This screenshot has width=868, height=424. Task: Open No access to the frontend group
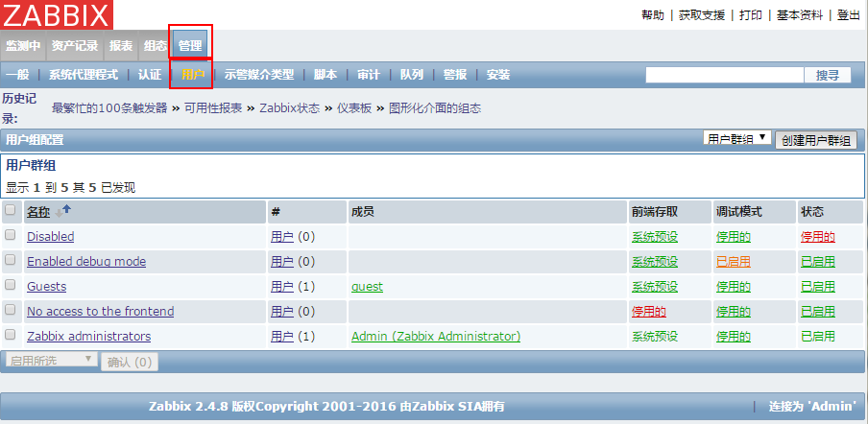[x=100, y=311]
